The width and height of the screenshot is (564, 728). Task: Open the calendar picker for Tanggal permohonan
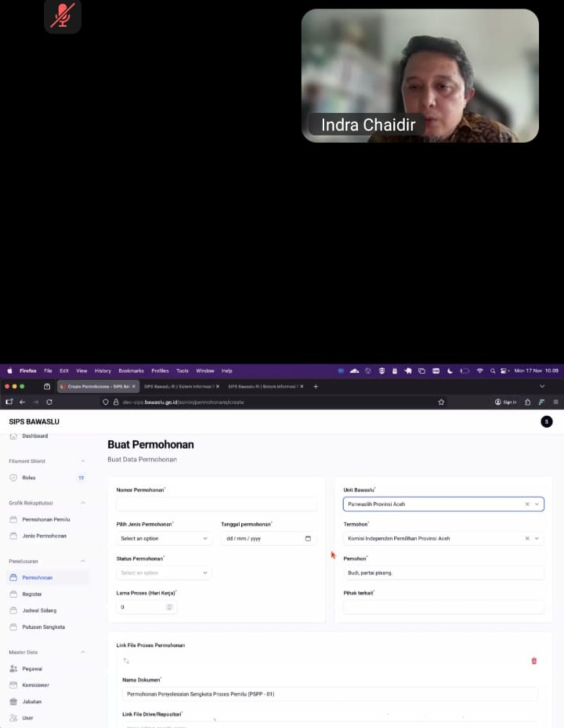[308, 538]
